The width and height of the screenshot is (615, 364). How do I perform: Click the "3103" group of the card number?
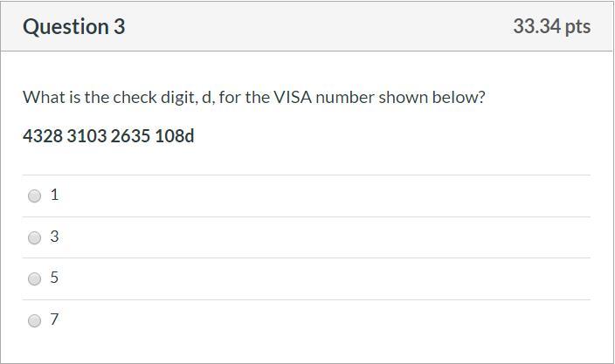coord(86,137)
